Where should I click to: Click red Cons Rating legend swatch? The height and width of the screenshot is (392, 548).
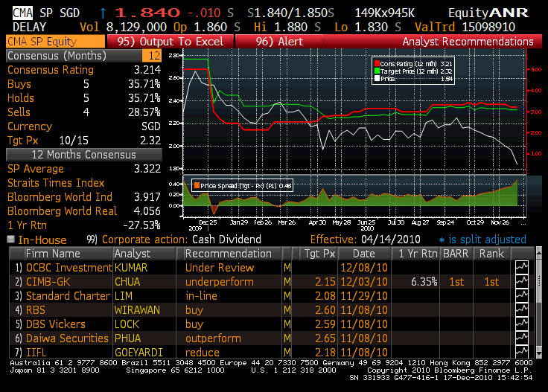click(377, 64)
